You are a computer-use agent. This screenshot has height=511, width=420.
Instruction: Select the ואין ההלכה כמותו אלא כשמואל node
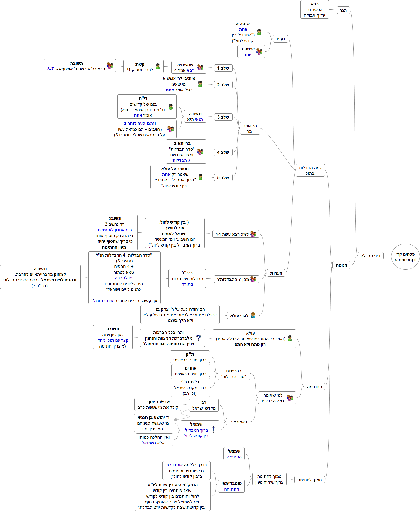coord(154,440)
